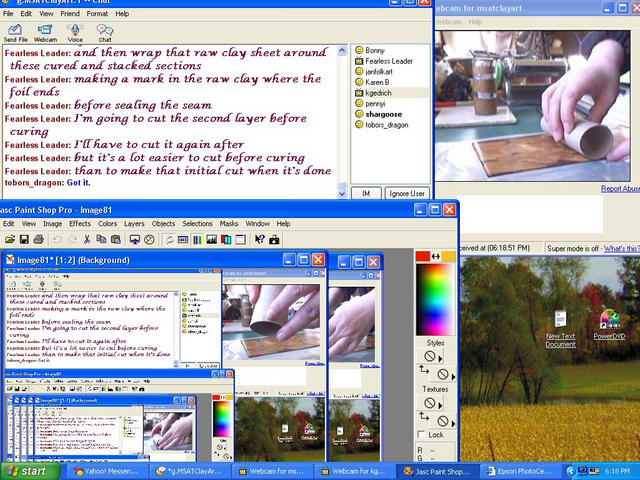Paste using the clipboard toolbar icon
Viewport: 640px width, 480px height.
click(116, 240)
